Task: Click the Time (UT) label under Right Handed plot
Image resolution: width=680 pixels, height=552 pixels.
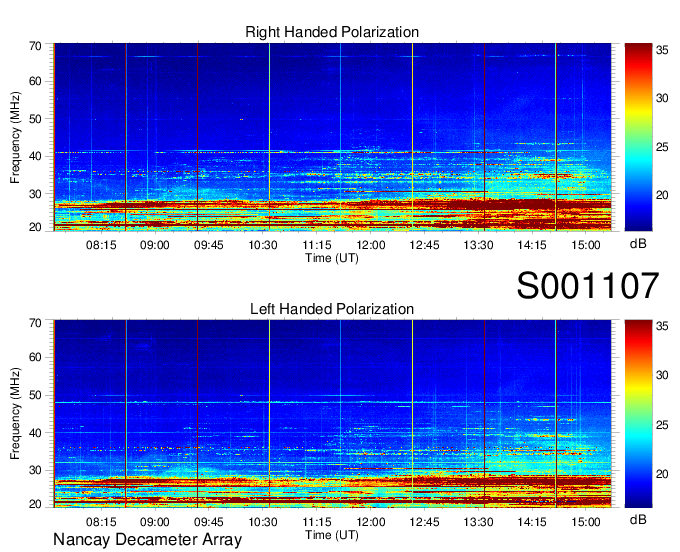Action: [x=332, y=258]
